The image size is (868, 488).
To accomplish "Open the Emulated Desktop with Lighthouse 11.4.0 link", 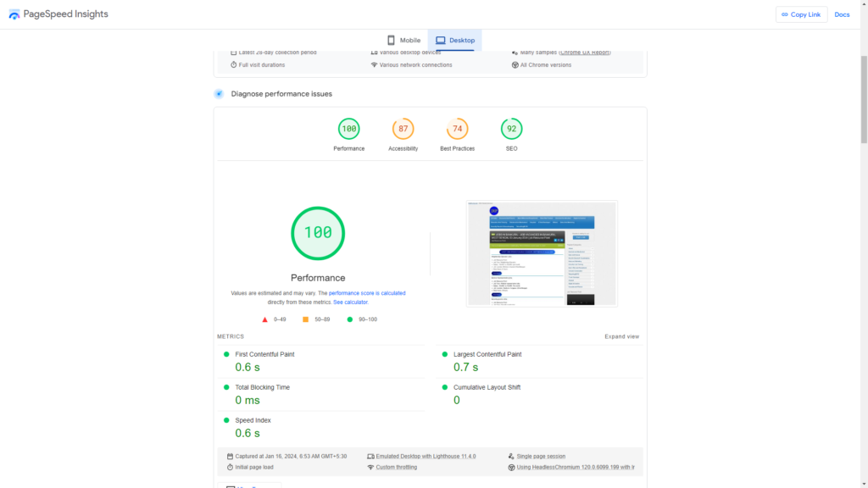I will [426, 457].
